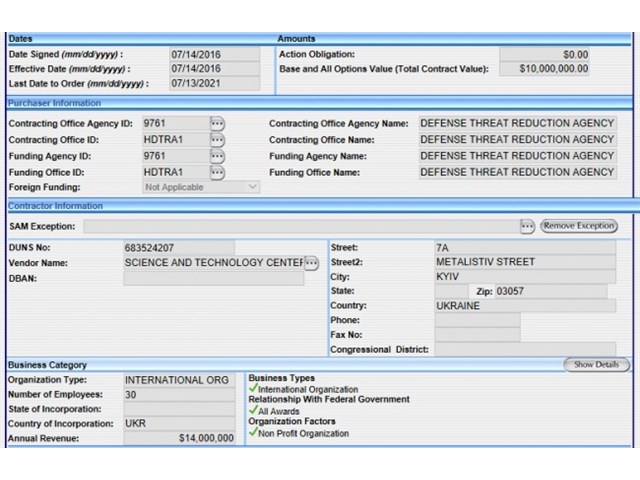Click the empty Phone field

click(478, 320)
